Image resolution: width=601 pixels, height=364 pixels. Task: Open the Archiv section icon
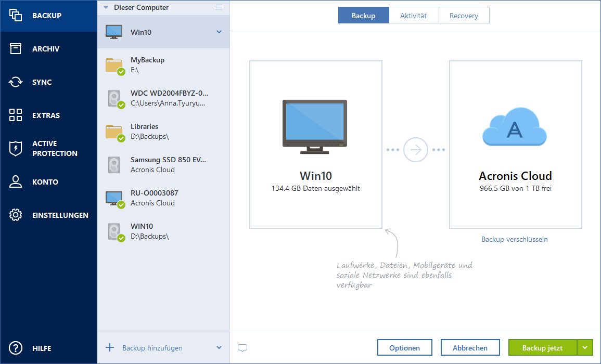tap(16, 49)
